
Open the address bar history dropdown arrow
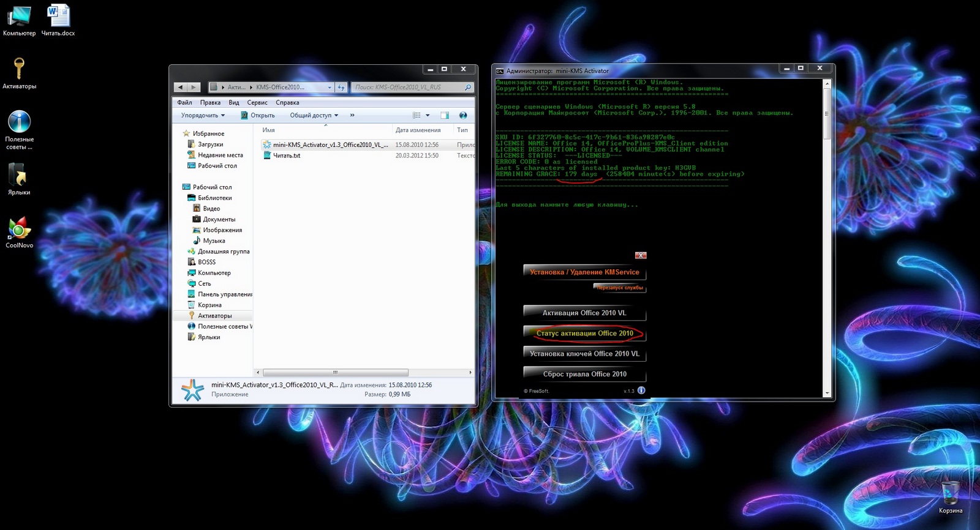(330, 88)
